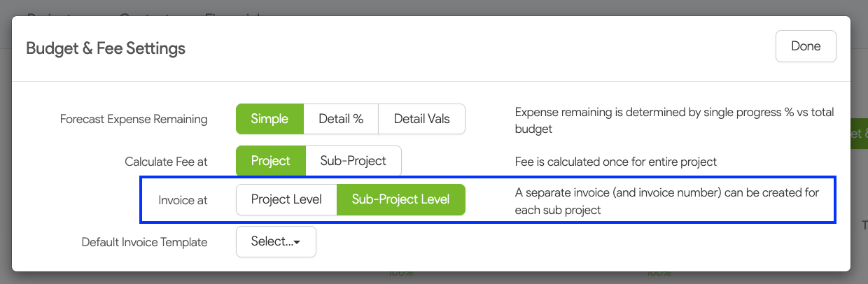Choose Sub-Project Level invoicing
868x284 pixels.
[x=401, y=199]
